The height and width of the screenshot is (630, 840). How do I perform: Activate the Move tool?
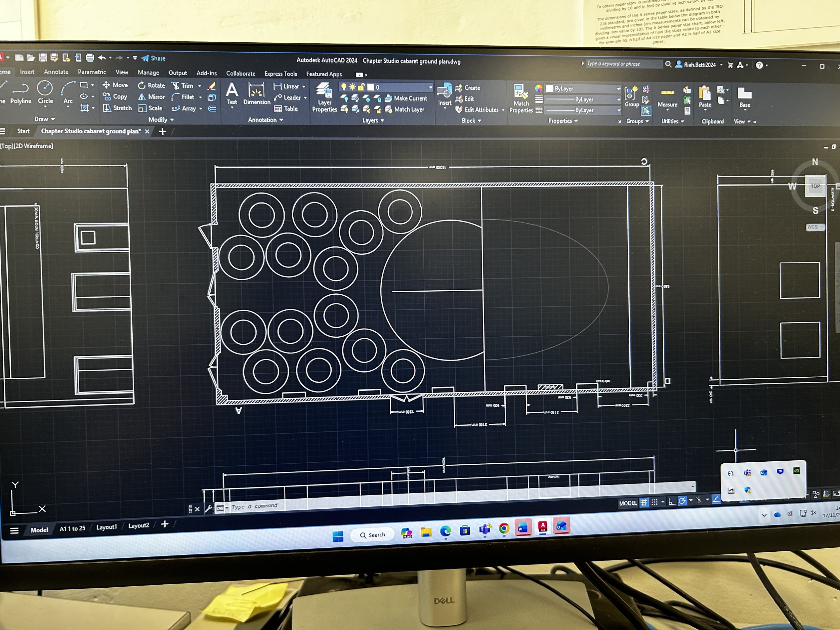coord(115,85)
